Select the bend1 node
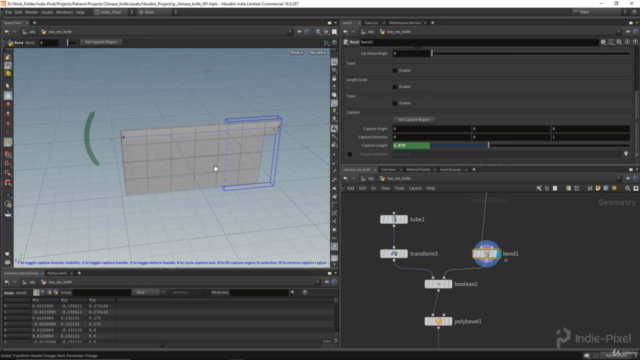This screenshot has width=640, height=360. point(486,254)
